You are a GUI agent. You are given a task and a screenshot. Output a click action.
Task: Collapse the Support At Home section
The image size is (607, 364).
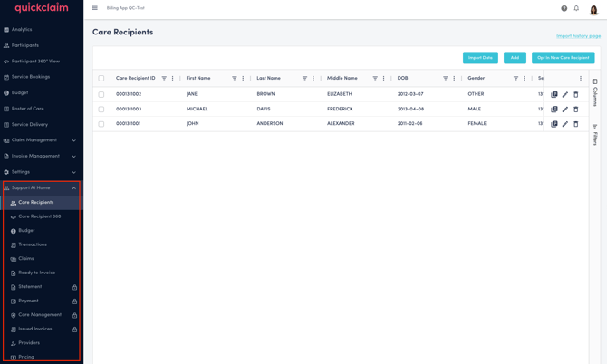tap(73, 188)
